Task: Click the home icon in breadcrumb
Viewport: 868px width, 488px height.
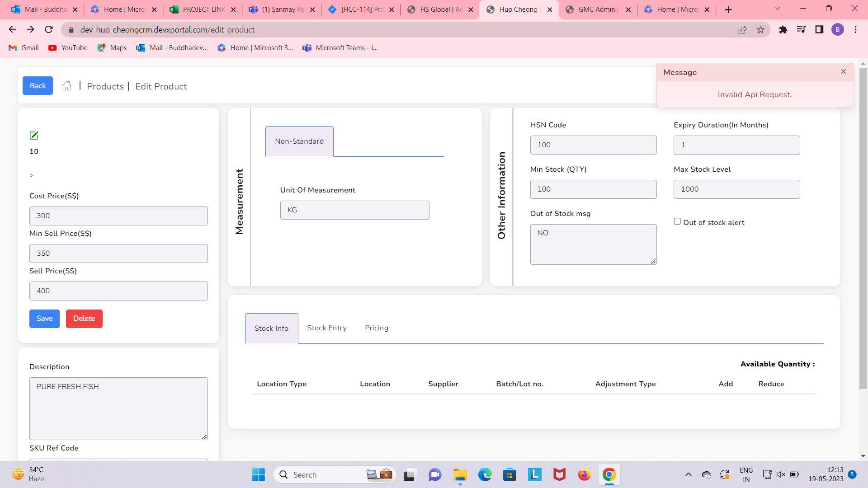Action: tap(66, 86)
